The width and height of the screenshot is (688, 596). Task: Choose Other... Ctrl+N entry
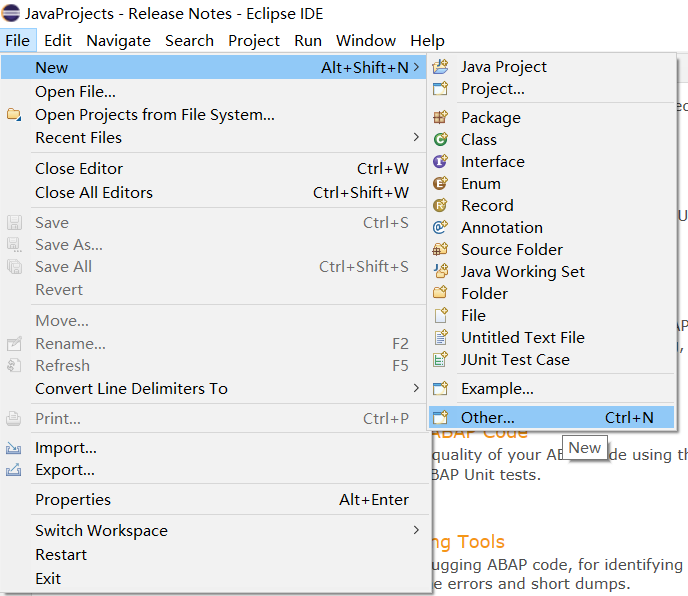[552, 417]
